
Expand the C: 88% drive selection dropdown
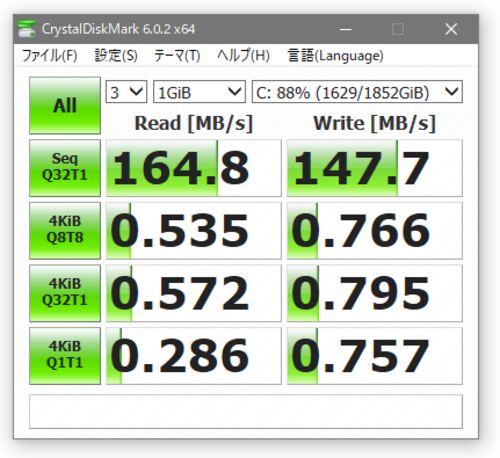pos(357,92)
